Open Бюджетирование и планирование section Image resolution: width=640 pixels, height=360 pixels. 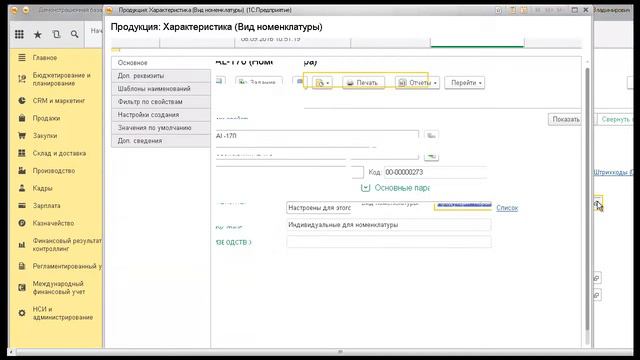pos(61,79)
